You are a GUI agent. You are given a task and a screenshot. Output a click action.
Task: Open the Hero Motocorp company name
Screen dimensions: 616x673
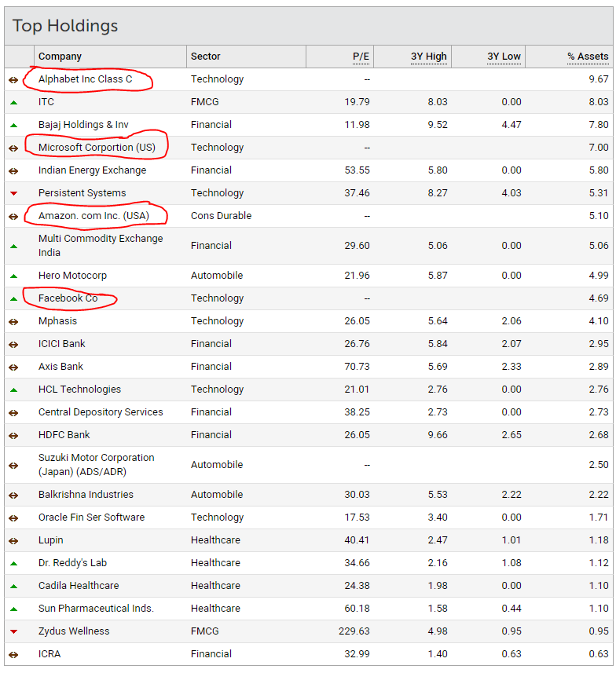tap(72, 275)
